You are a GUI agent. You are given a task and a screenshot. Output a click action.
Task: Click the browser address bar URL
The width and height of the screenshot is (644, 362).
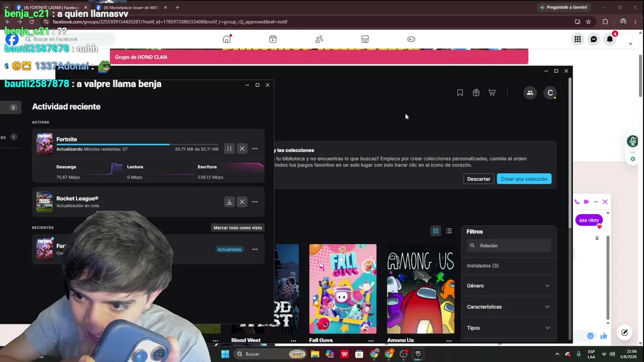170,22
